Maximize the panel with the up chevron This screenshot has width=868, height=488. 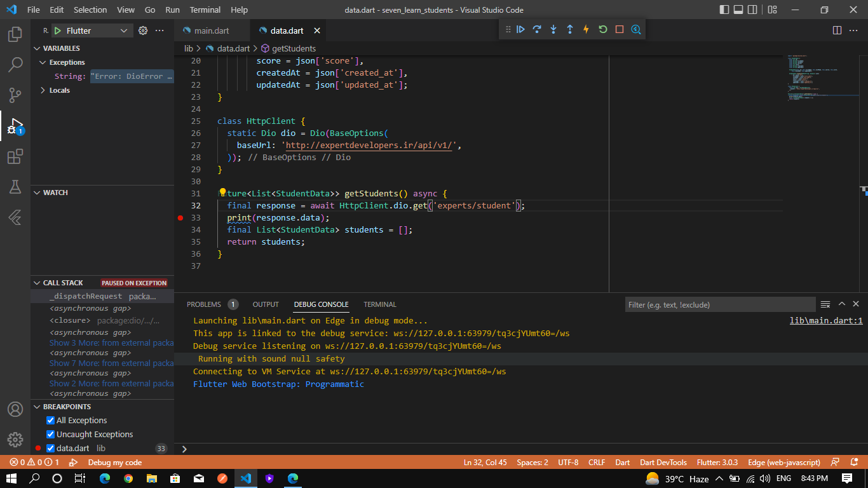(x=842, y=304)
